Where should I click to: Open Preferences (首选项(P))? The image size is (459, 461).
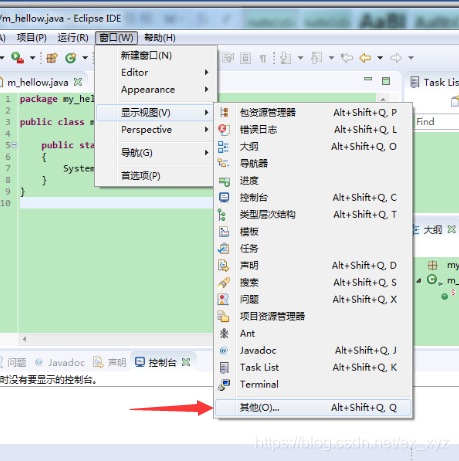coord(156,176)
